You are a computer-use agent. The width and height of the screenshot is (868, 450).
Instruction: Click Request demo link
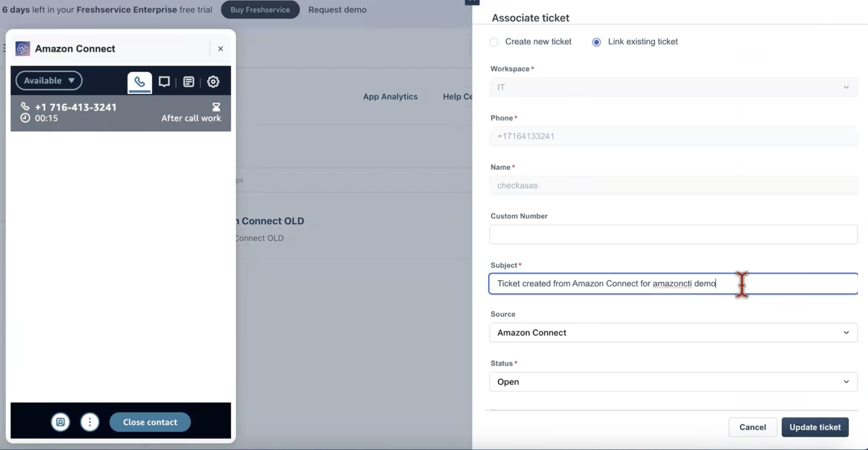[337, 10]
